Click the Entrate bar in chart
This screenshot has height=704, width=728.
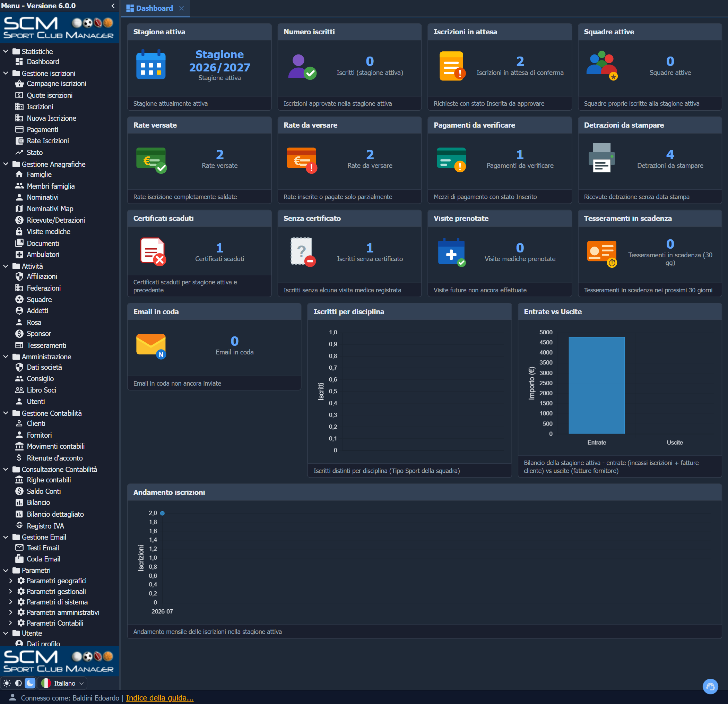coord(597,385)
